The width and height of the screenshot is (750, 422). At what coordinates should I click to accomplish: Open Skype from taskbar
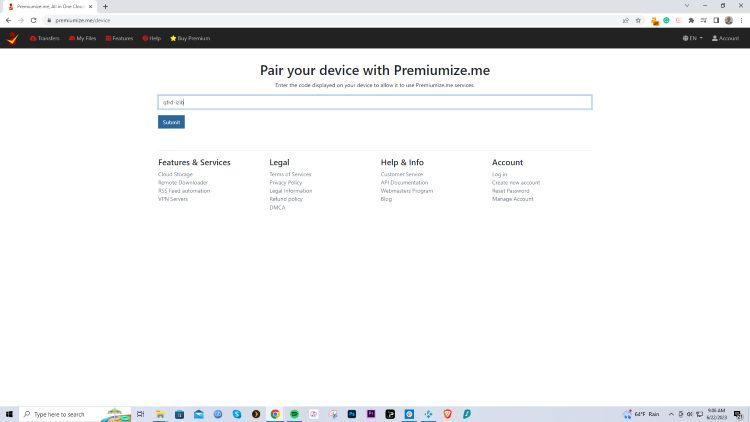click(237, 414)
